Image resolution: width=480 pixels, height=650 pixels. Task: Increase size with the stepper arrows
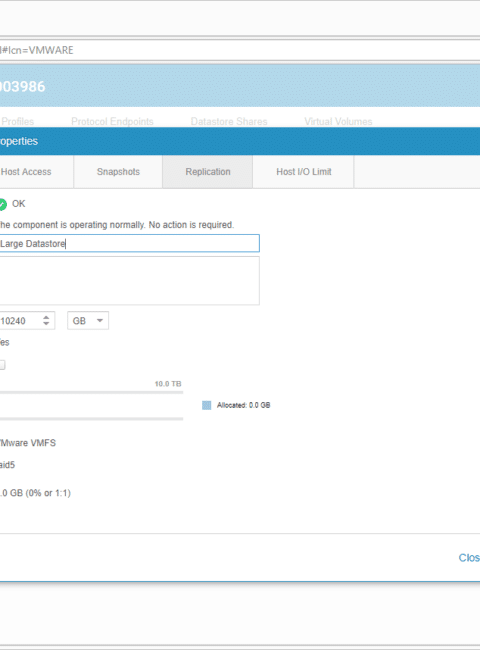click(x=46, y=317)
